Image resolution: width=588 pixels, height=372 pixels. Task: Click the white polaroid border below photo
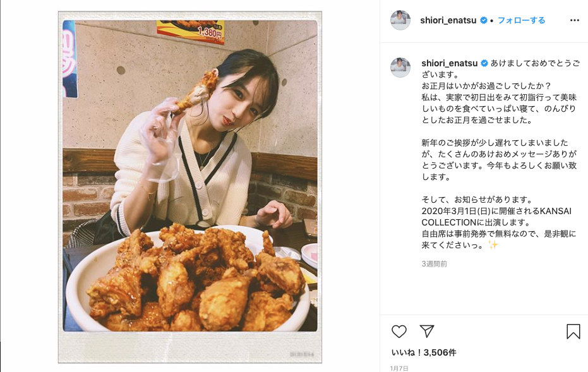tap(189, 347)
